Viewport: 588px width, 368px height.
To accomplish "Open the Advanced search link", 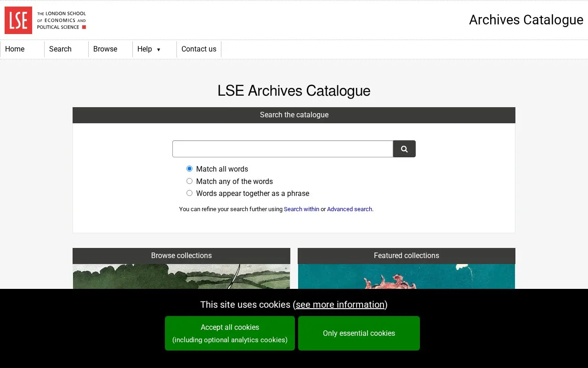I will pos(350,209).
